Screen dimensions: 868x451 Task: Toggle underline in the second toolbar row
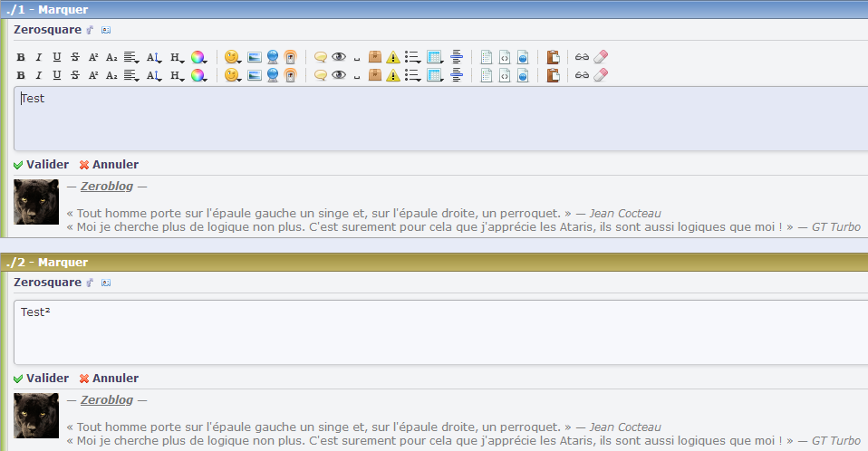coord(57,75)
